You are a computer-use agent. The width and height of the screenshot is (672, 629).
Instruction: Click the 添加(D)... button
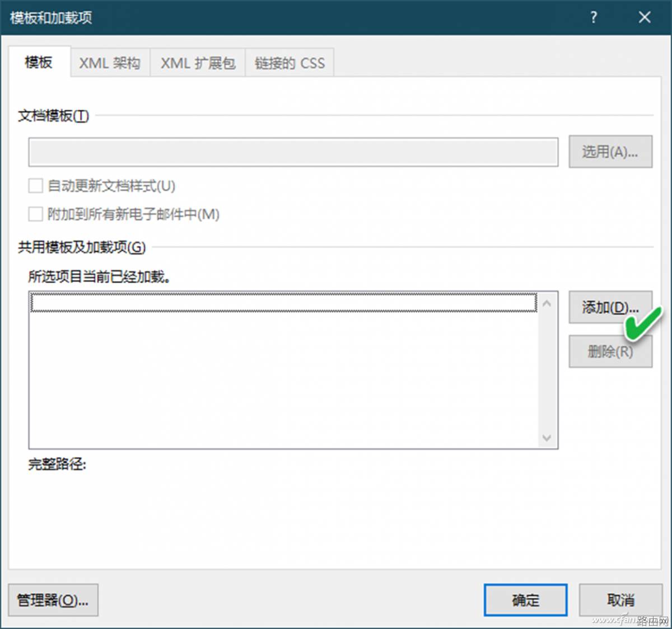(610, 307)
